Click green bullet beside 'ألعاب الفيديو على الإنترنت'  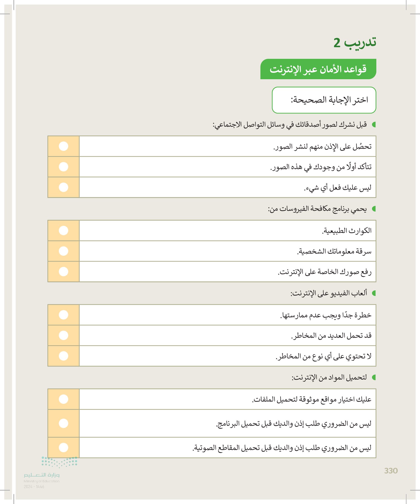[x=374, y=293]
